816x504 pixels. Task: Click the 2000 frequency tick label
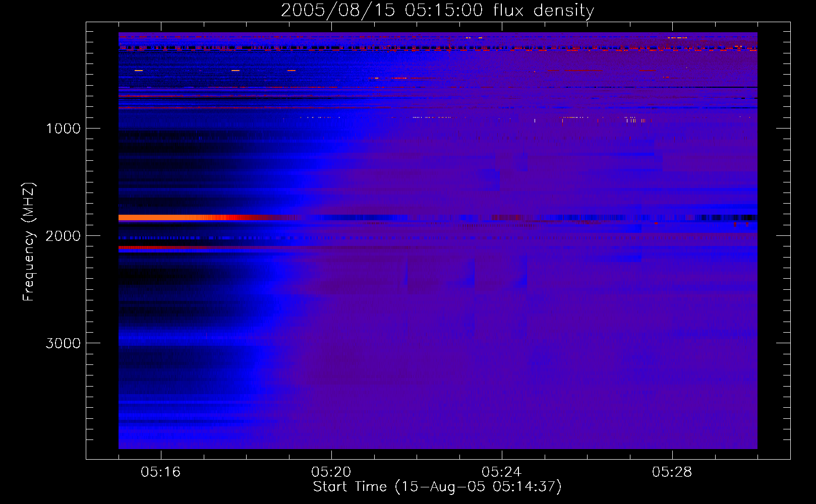(x=63, y=236)
